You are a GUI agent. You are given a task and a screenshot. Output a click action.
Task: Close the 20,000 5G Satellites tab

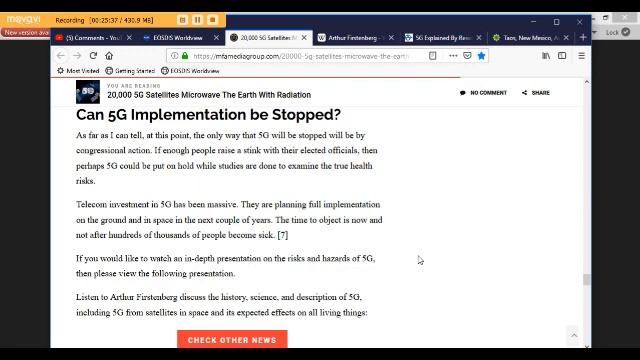(x=304, y=38)
